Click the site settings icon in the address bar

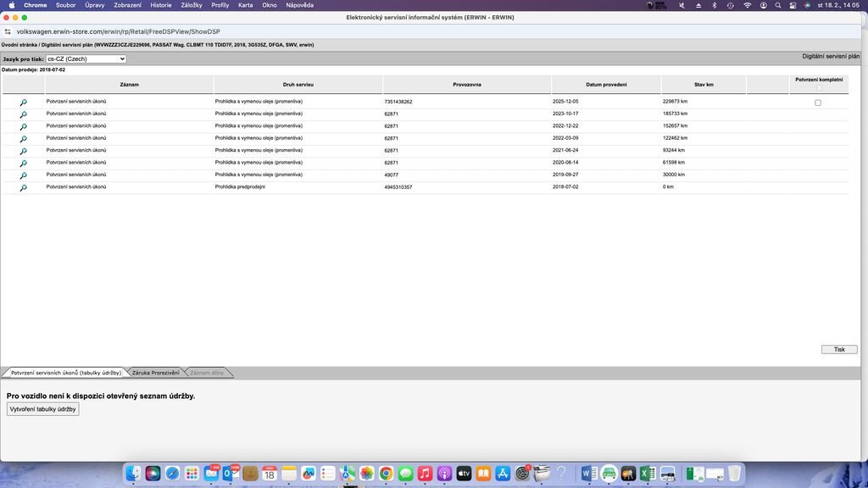pyautogui.click(x=8, y=31)
